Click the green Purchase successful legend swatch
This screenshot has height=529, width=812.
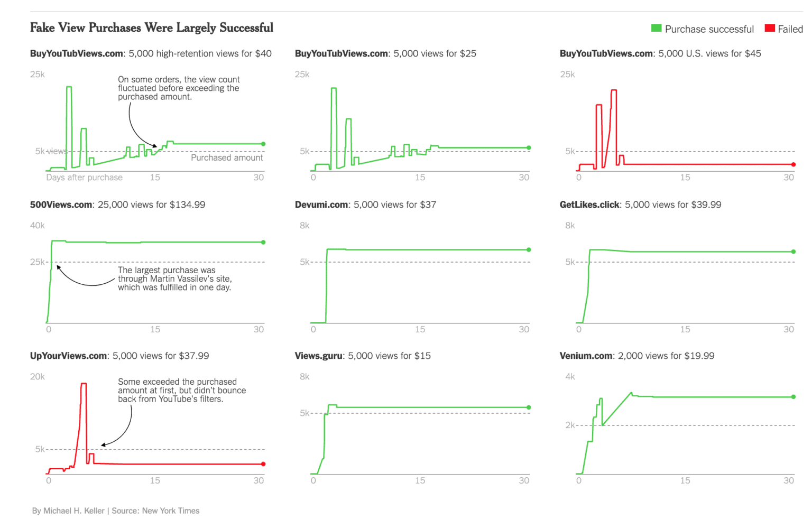(656, 29)
